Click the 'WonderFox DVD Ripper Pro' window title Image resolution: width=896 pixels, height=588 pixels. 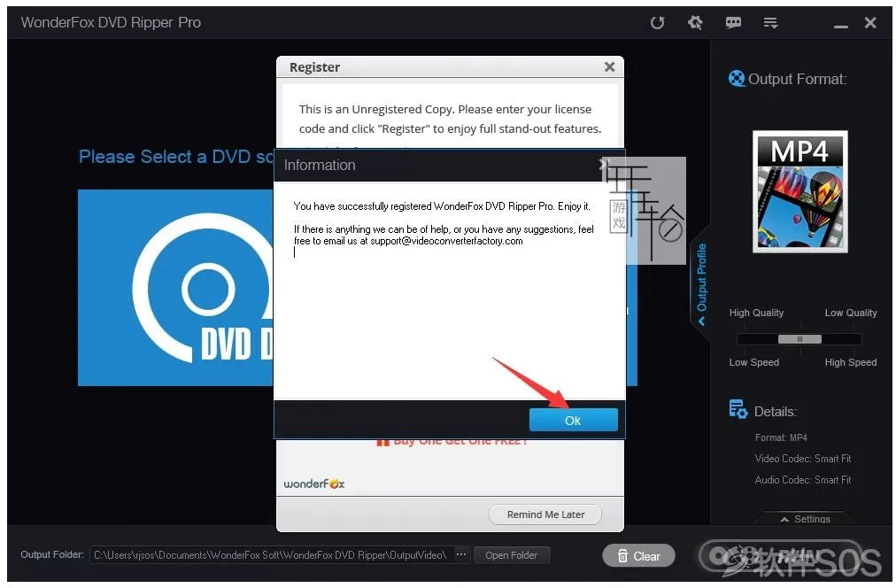click(x=111, y=22)
